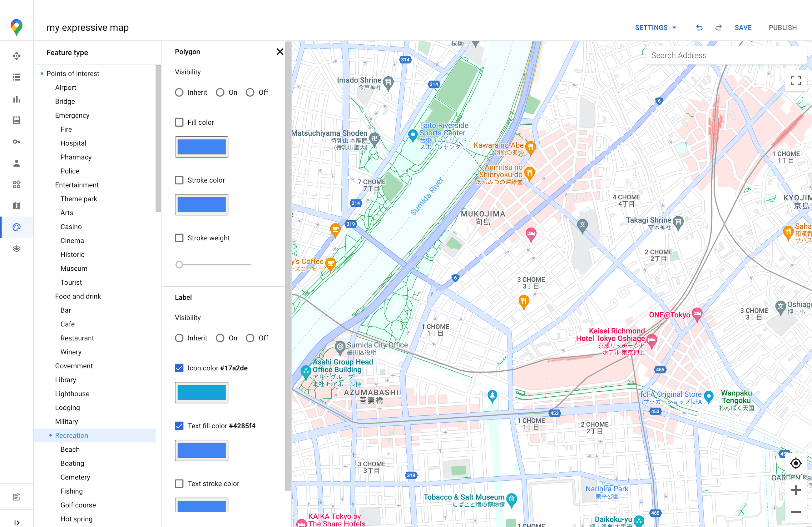Open the quotas calendar icon in sidebar

(16, 120)
